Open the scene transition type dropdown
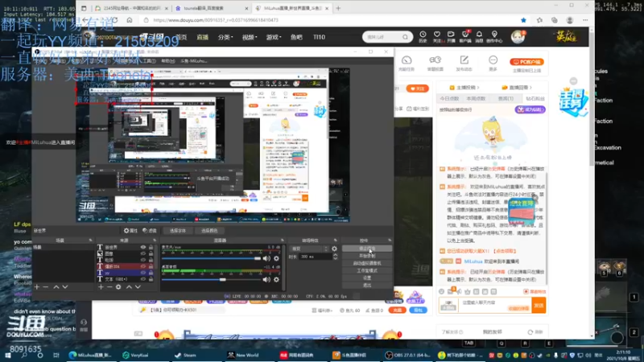The height and width of the screenshot is (362, 644). click(309, 249)
